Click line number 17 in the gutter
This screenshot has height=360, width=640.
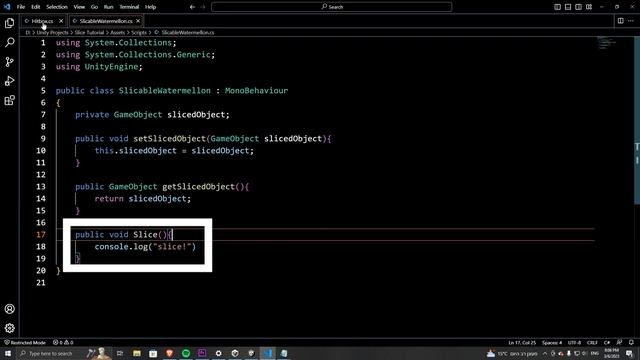pos(40,234)
